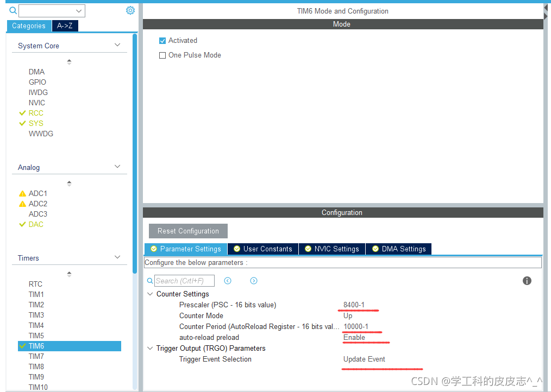Open the NVIC Settings tab

332,249
